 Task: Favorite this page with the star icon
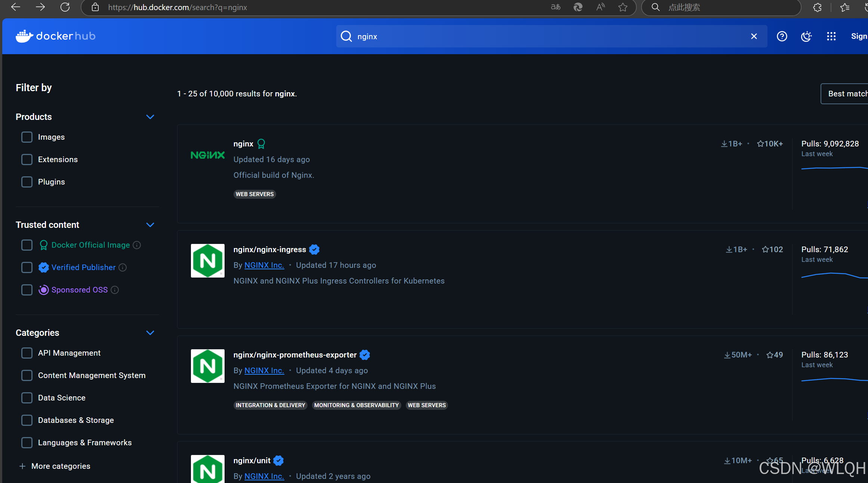pos(623,7)
